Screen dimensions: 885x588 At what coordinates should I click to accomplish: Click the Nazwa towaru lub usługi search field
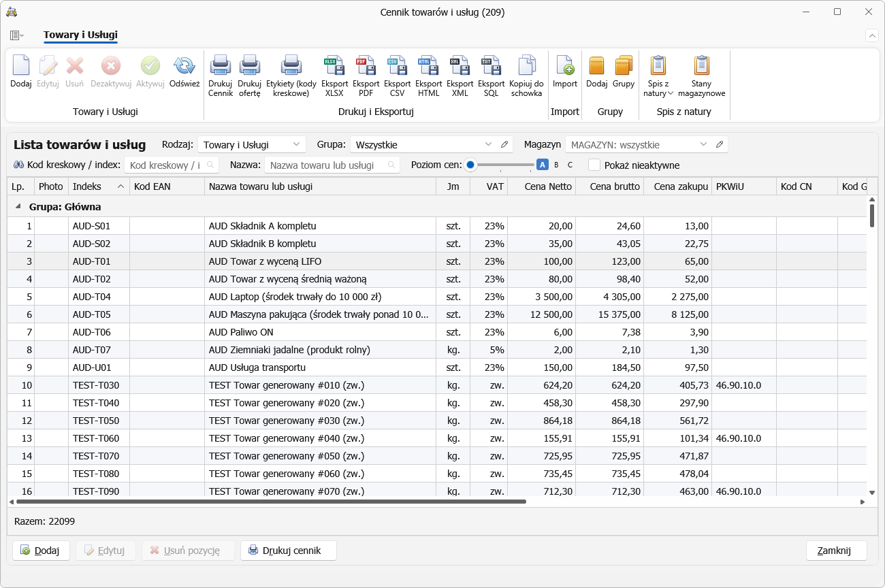pos(332,165)
